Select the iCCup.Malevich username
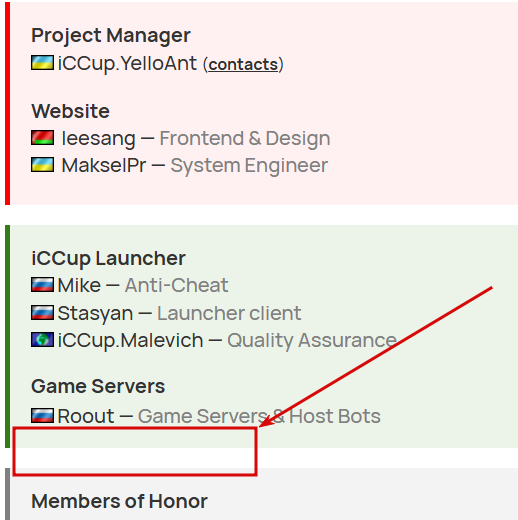518x520 pixels. 130,341
